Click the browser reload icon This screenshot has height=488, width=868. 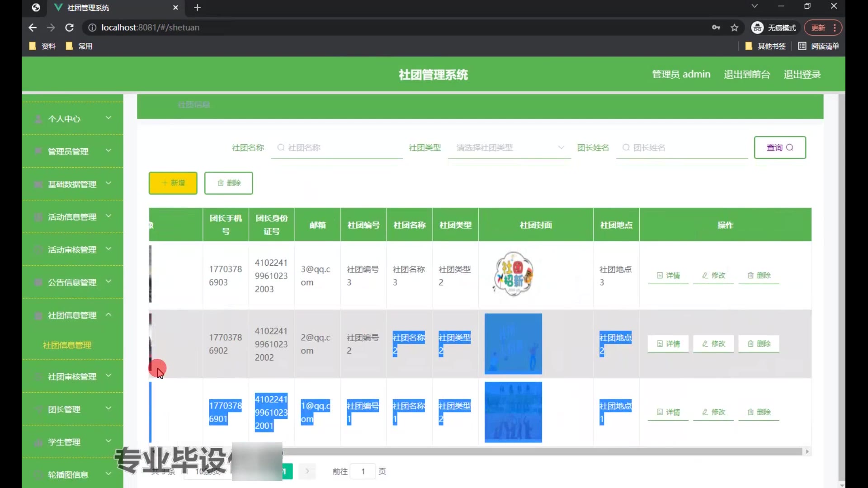(69, 28)
